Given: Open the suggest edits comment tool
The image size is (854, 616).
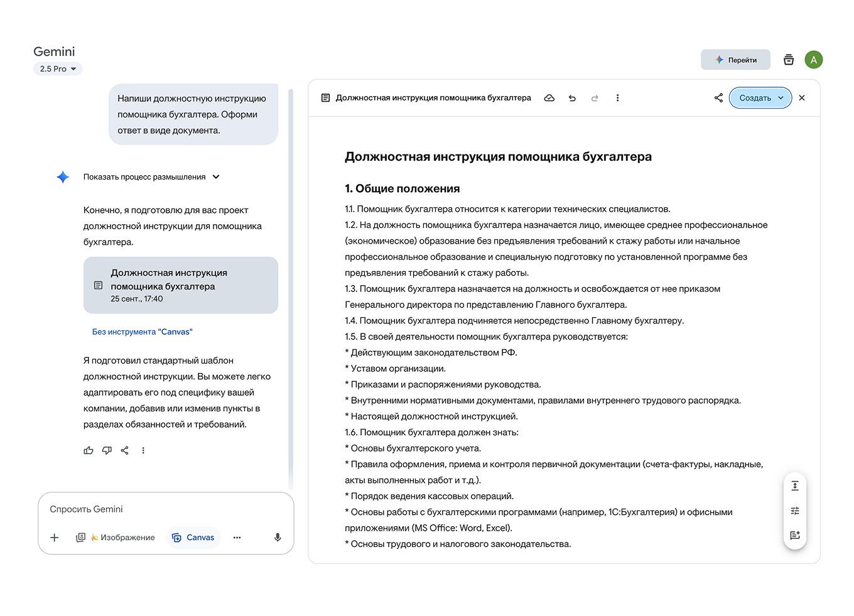Looking at the screenshot, I should point(795,535).
